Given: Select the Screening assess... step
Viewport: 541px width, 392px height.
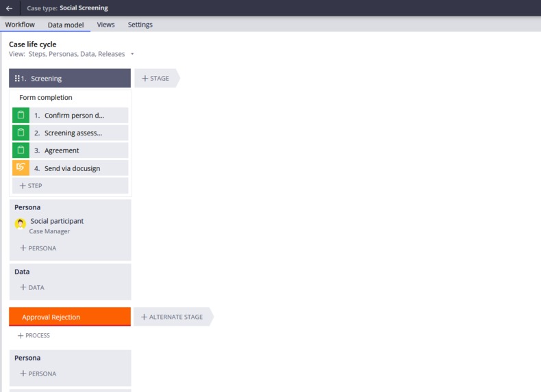Looking at the screenshot, I should tap(70, 133).
